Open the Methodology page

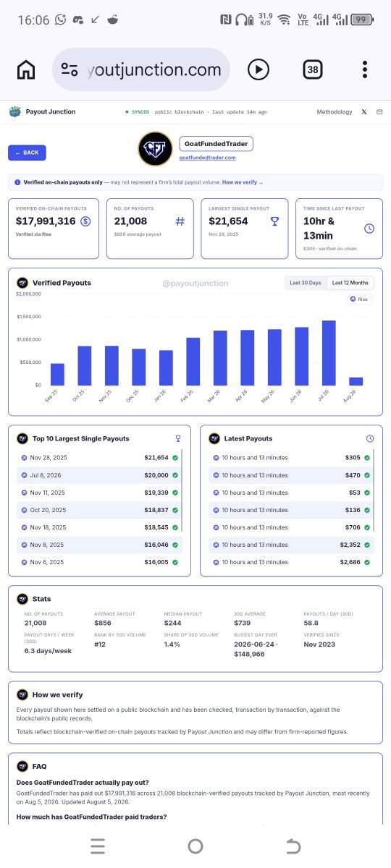click(x=335, y=112)
